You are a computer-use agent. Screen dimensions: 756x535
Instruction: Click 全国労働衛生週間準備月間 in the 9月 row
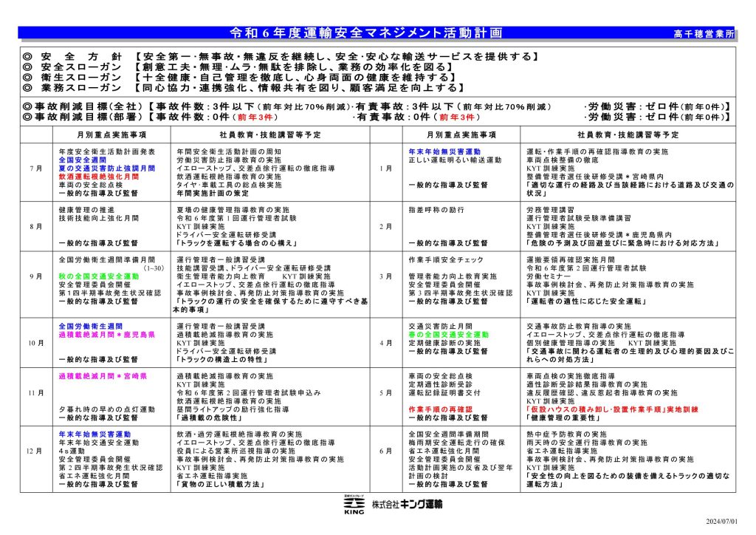click(x=107, y=259)
